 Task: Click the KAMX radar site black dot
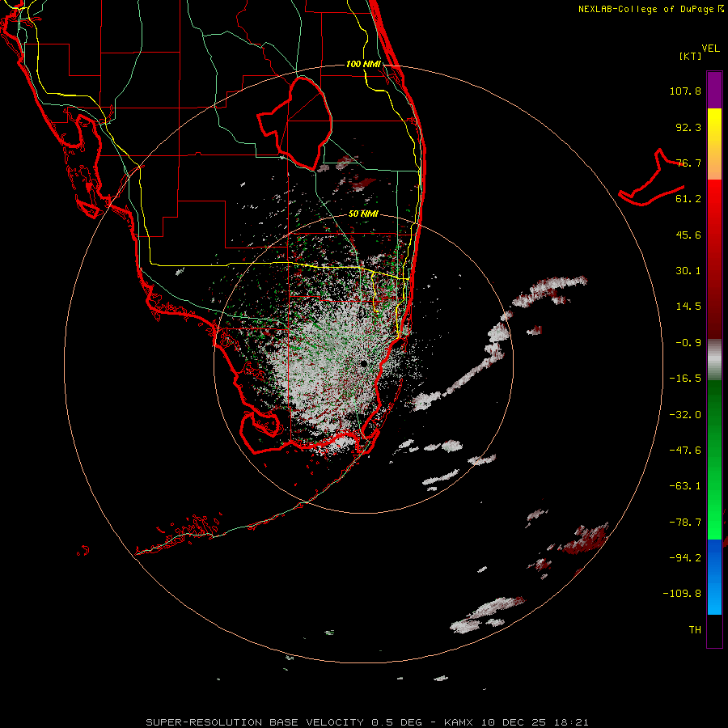click(x=363, y=363)
